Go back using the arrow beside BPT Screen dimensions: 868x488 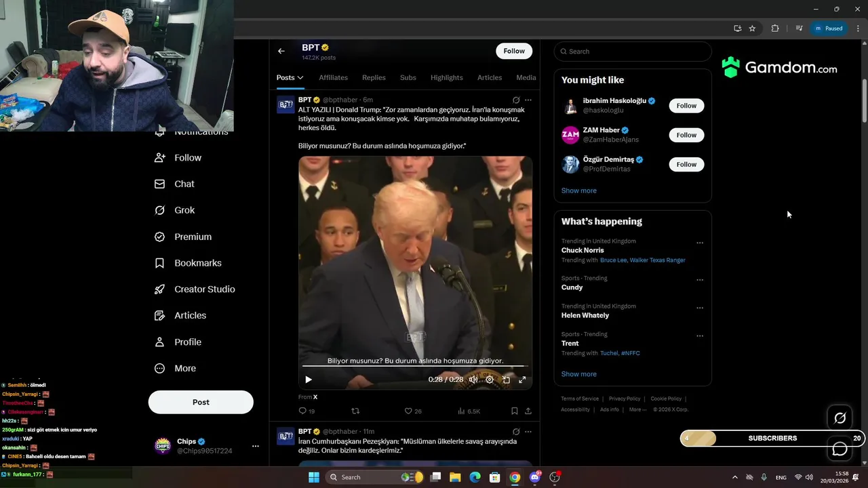tap(281, 51)
